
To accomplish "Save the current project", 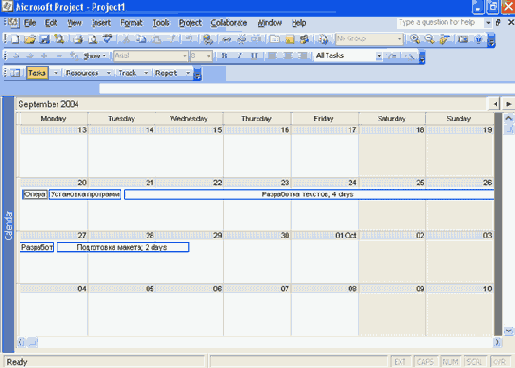I will [45, 39].
